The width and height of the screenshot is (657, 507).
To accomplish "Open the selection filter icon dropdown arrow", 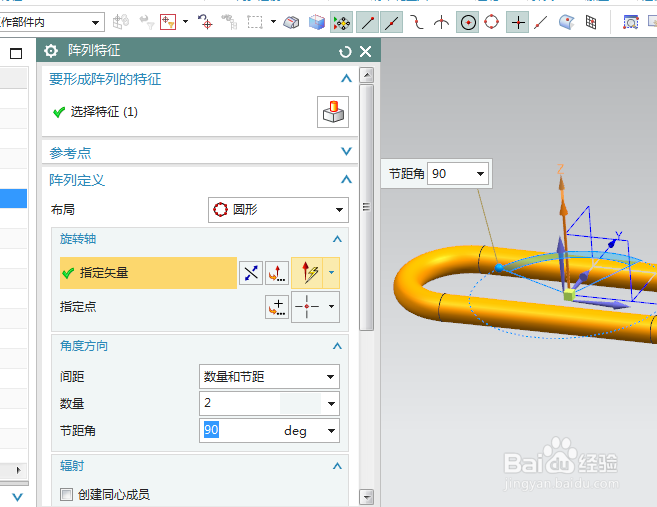I will pyautogui.click(x=185, y=21).
